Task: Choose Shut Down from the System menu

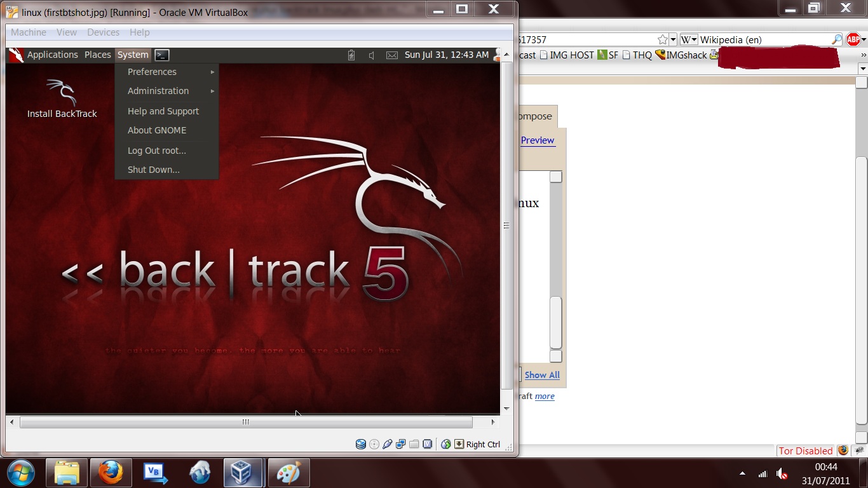Action: [153, 170]
